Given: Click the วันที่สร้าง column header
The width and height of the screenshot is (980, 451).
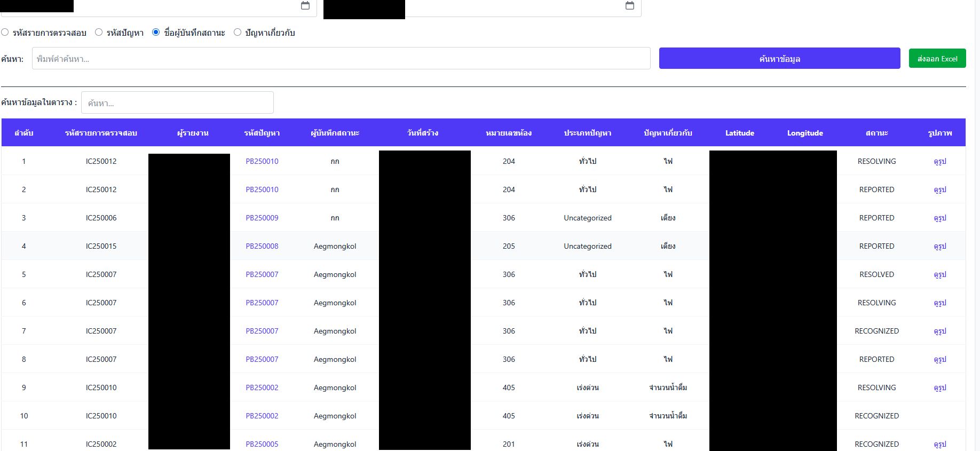Looking at the screenshot, I should point(423,133).
